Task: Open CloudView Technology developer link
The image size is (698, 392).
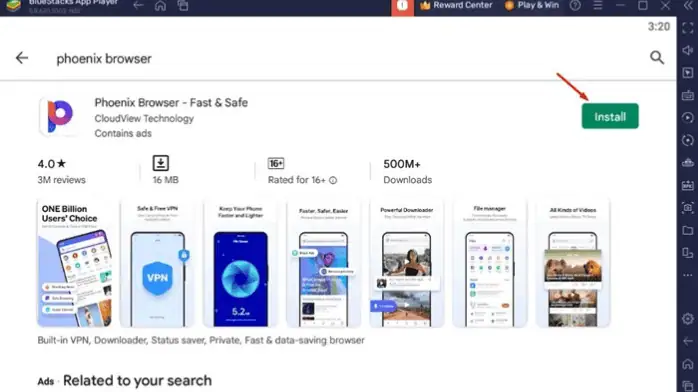Action: click(x=144, y=118)
